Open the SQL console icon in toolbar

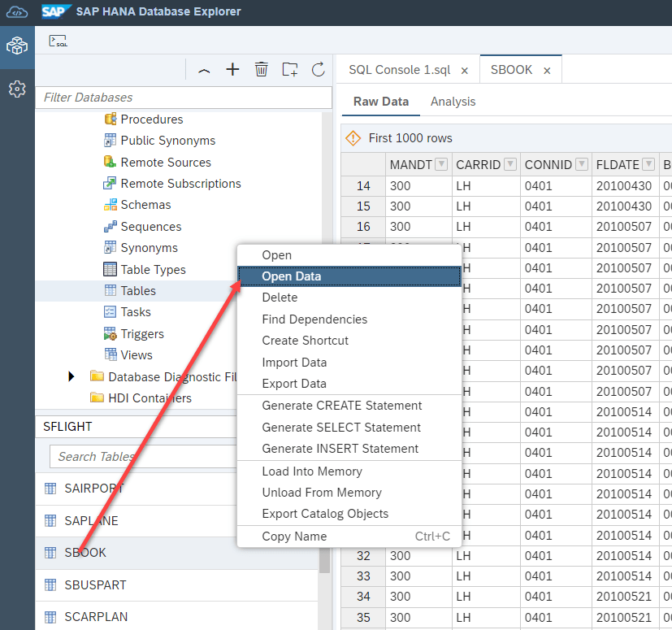58,41
